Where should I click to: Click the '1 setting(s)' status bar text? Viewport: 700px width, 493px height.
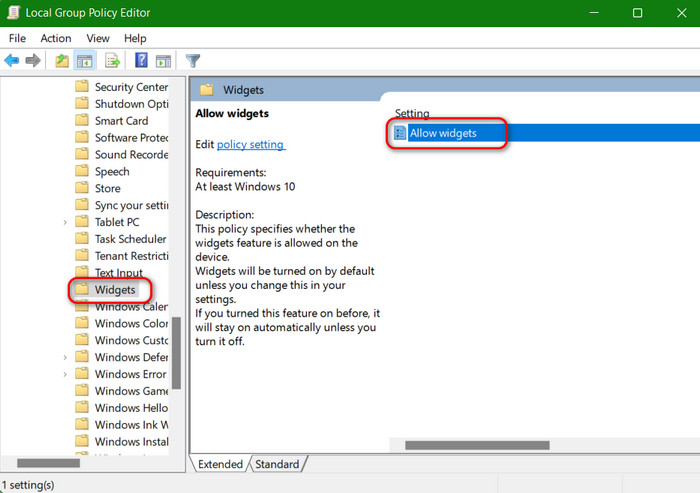[28, 485]
